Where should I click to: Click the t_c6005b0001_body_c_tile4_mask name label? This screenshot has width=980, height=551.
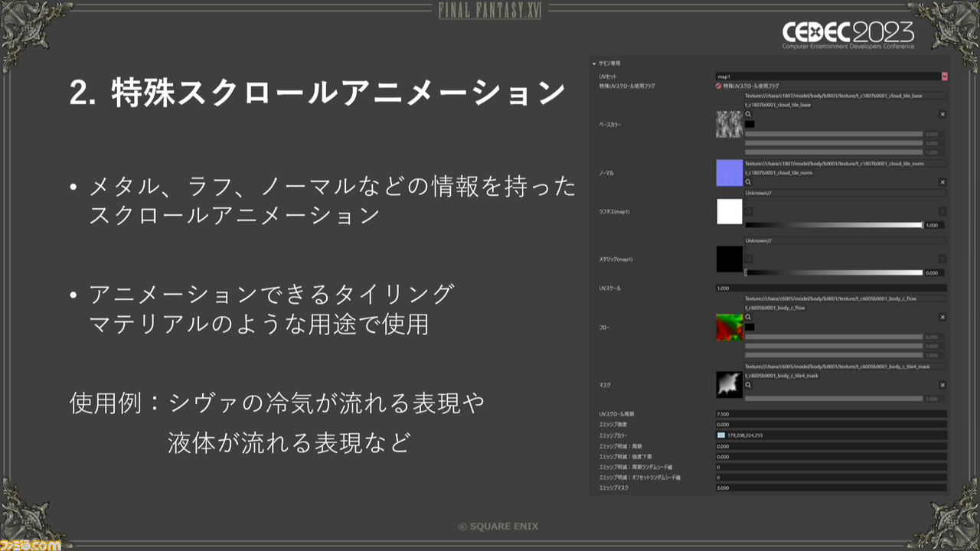click(x=782, y=376)
